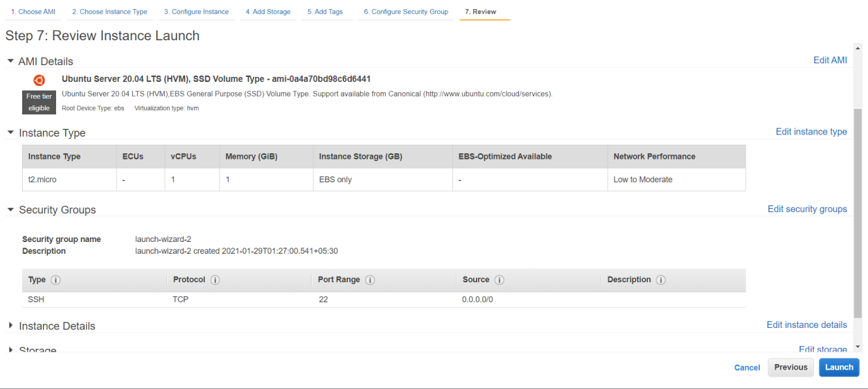The image size is (868, 389).
Task: Switch to step 4 Add Storage
Action: pyautogui.click(x=268, y=12)
